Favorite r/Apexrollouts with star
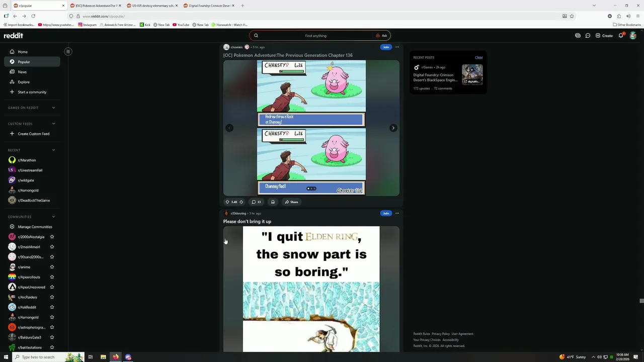644x362 pixels. click(x=52, y=277)
